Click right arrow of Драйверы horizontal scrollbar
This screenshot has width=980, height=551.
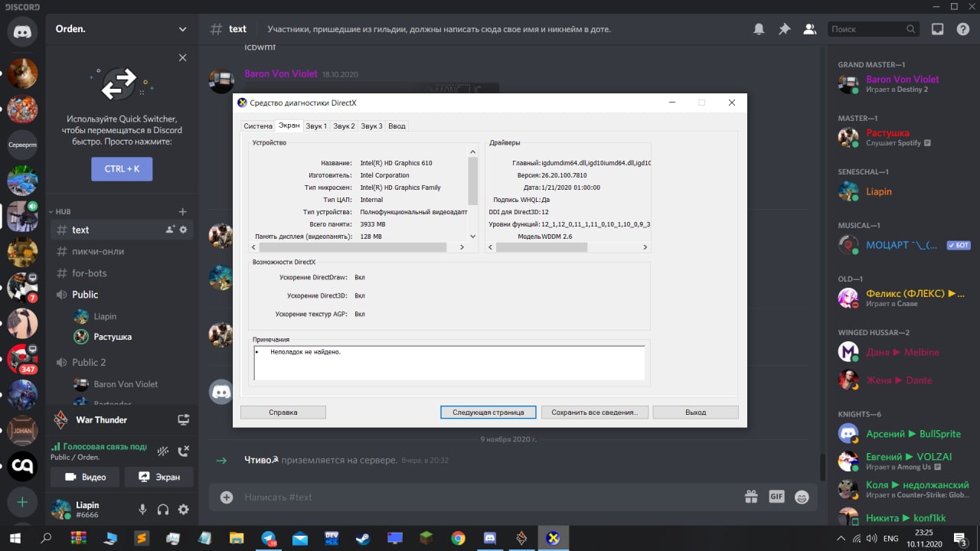point(645,247)
